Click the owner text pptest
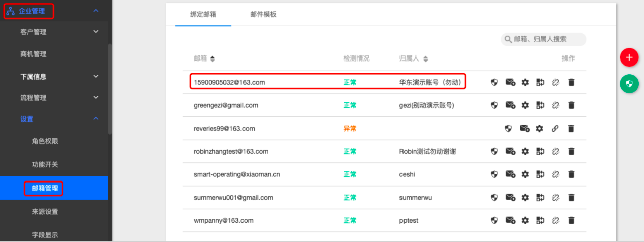Image resolution: width=644 pixels, height=242 pixels. click(x=409, y=220)
